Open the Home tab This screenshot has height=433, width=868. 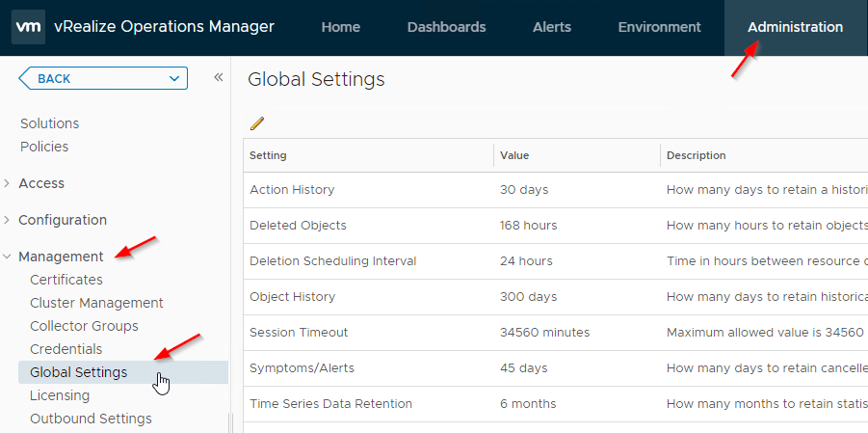point(340,27)
